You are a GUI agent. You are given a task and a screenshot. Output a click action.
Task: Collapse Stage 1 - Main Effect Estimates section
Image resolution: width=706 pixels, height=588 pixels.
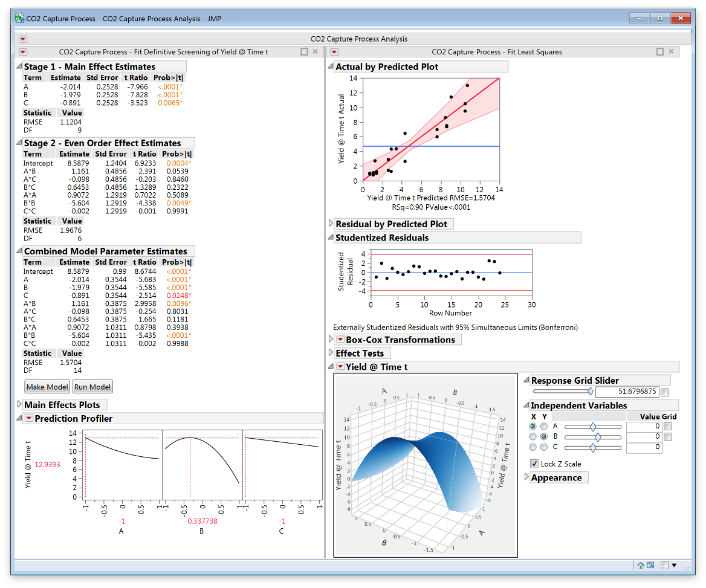click(x=19, y=66)
